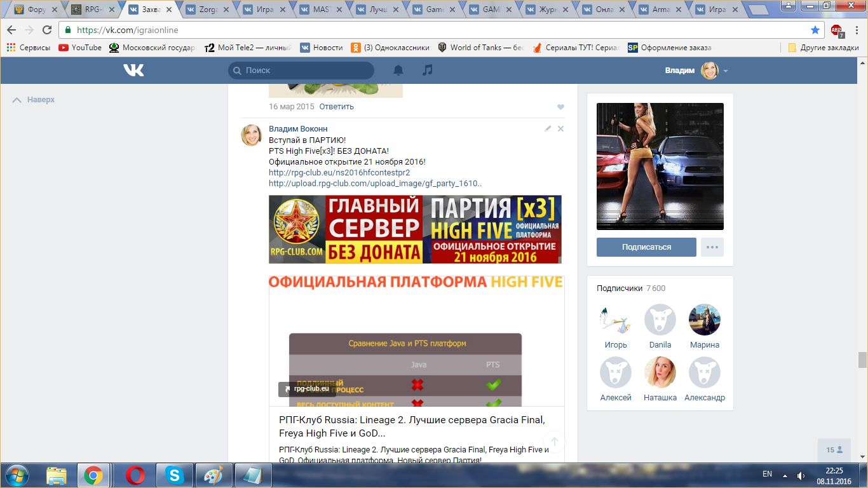Edit the Владим Воконн post with pencil icon
Image resolution: width=868 pixels, height=488 pixels.
[548, 128]
